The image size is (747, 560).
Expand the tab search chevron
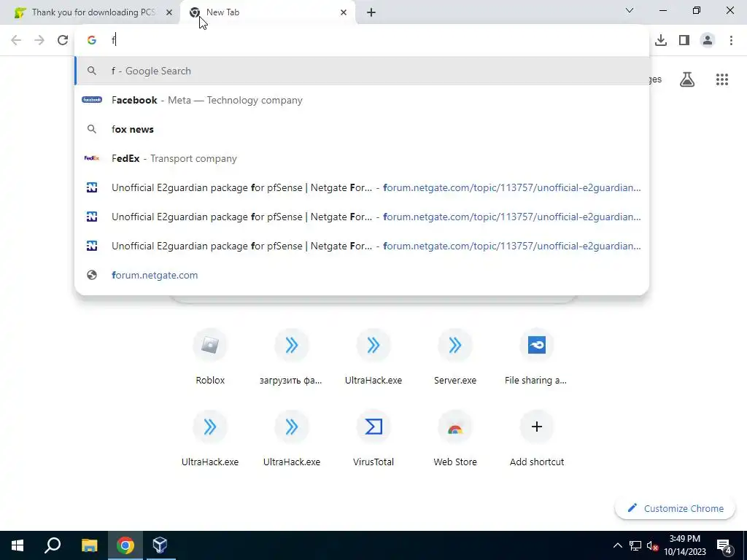[x=630, y=10]
